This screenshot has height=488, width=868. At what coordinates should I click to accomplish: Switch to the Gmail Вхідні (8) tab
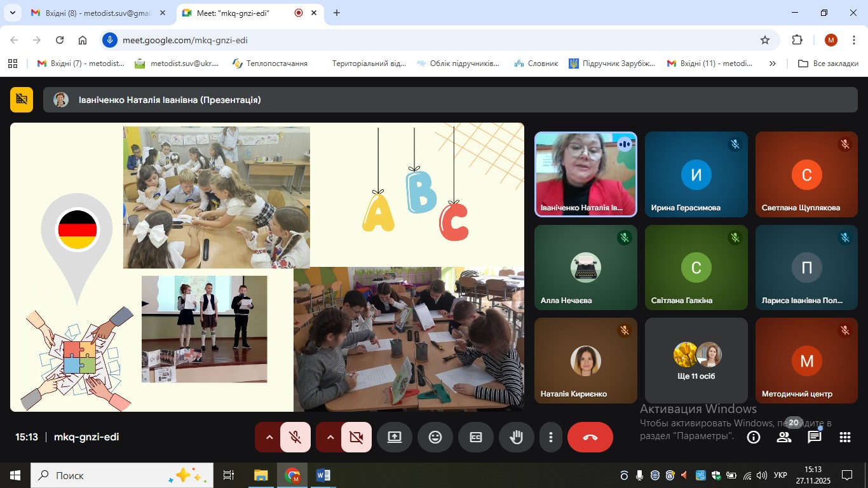98,13
